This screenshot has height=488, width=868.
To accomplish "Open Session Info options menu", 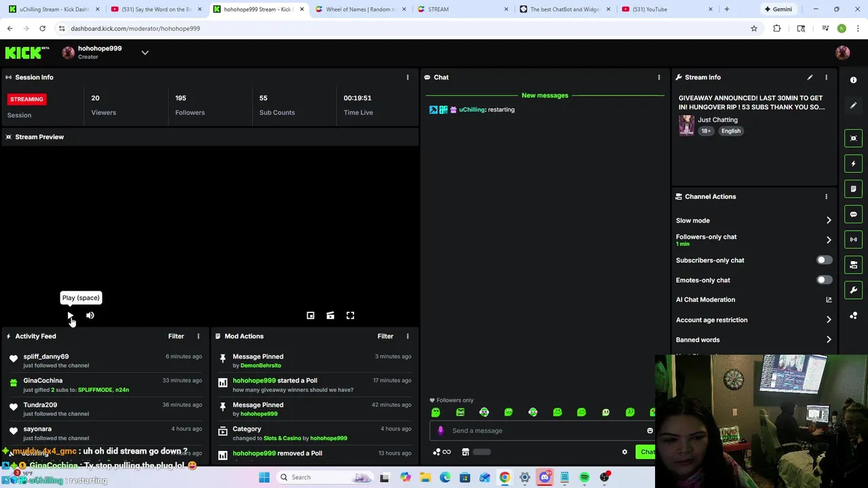I will click(x=408, y=77).
